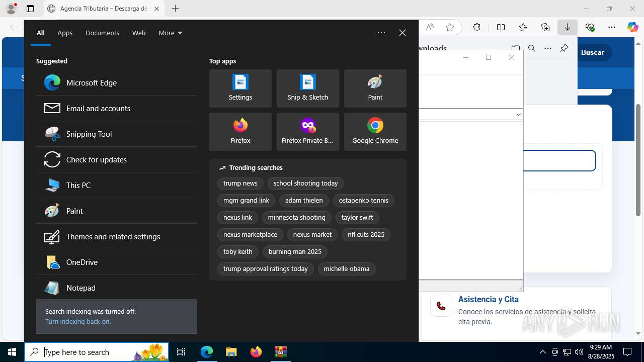Open Edge Settings and more menu
644x362 pixels.
pyautogui.click(x=612, y=27)
